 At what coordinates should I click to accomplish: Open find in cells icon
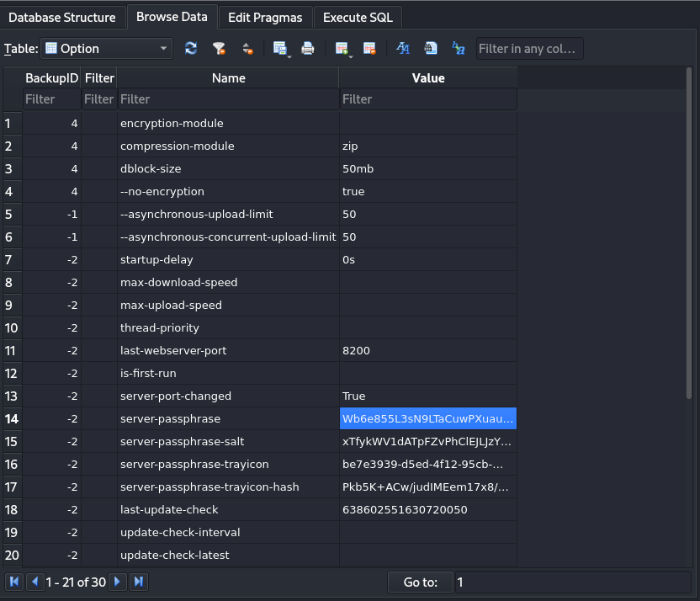[431, 49]
